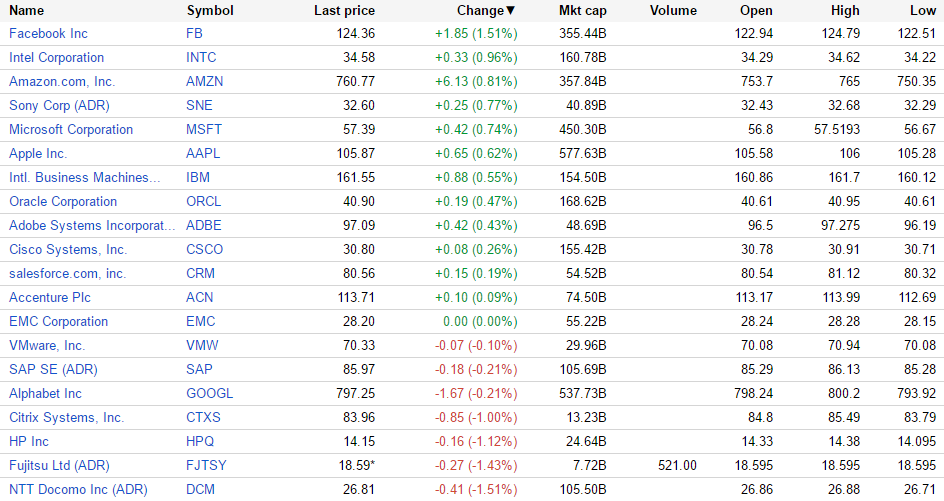
Task: Select the Apple Inc. link
Action: (x=38, y=154)
